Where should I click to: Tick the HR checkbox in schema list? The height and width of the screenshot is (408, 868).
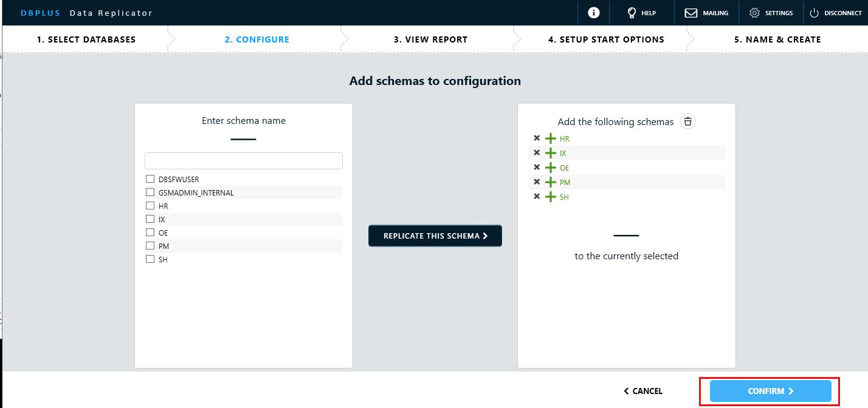150,206
